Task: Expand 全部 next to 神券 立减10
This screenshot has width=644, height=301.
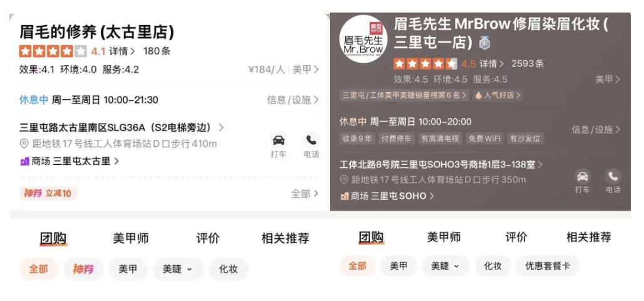Action: point(304,194)
